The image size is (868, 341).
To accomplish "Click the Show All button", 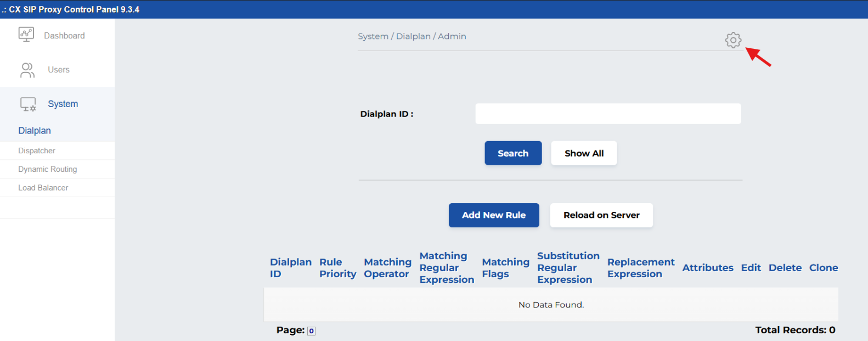I will coord(584,153).
